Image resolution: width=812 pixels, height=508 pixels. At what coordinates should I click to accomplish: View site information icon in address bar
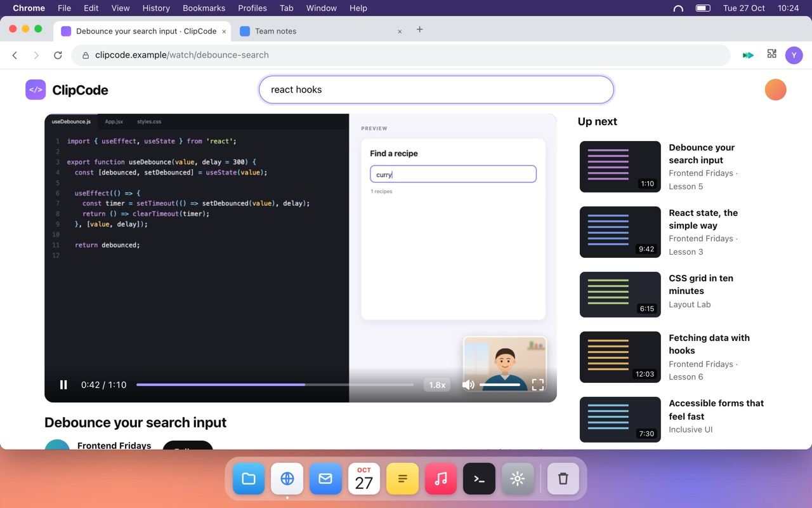[85, 55]
